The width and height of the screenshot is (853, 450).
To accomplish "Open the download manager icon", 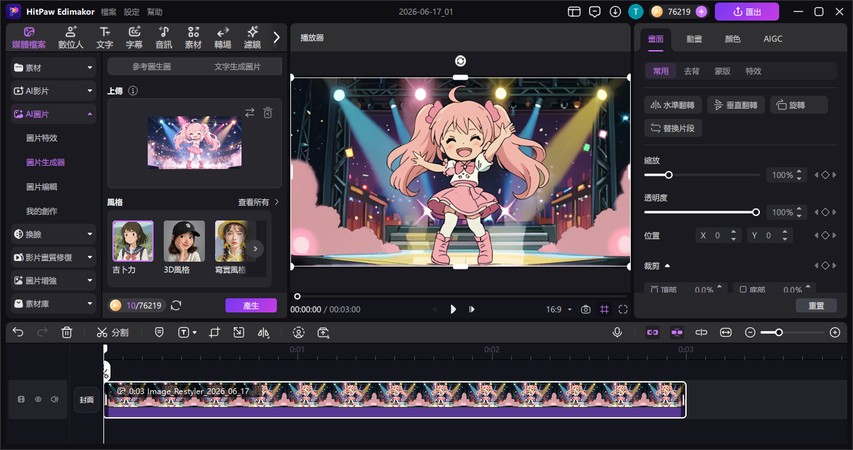I will coord(615,11).
